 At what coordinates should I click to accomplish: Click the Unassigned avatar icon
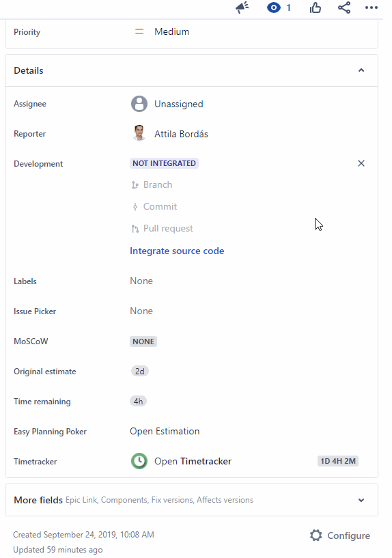tap(139, 104)
